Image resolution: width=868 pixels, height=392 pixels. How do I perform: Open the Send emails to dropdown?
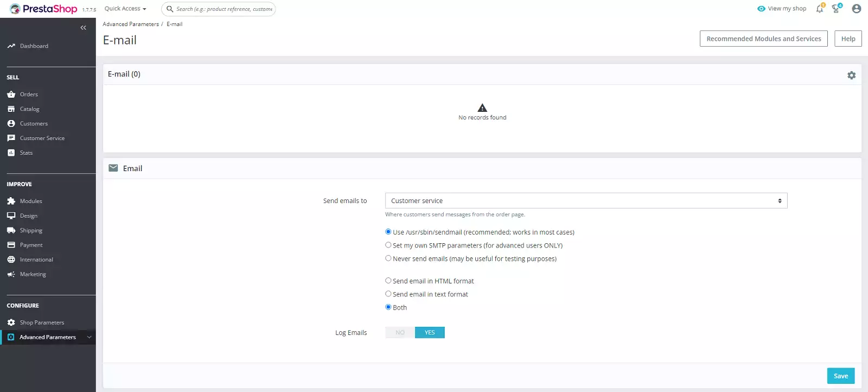[x=586, y=201]
